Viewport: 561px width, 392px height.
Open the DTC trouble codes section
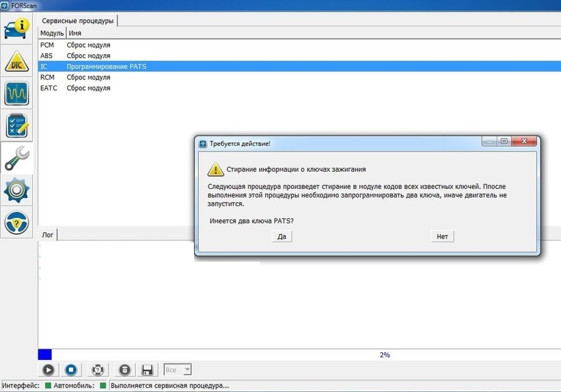[17, 61]
